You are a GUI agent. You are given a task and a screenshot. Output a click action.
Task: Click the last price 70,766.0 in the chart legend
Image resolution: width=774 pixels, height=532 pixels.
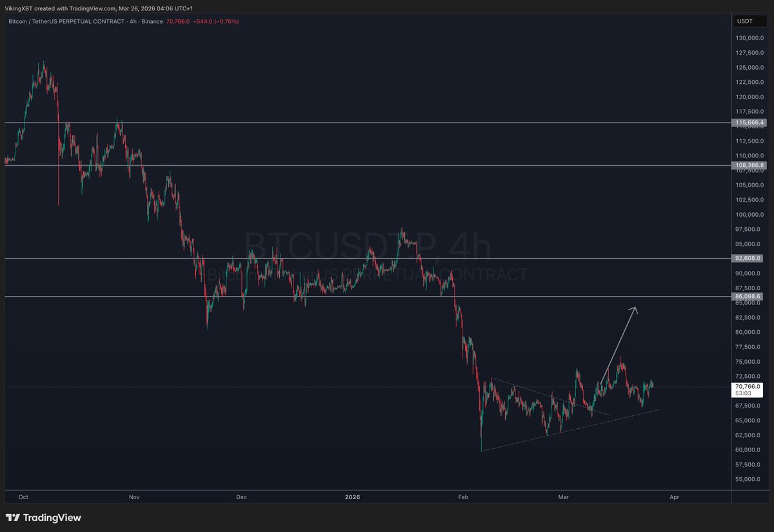click(177, 21)
